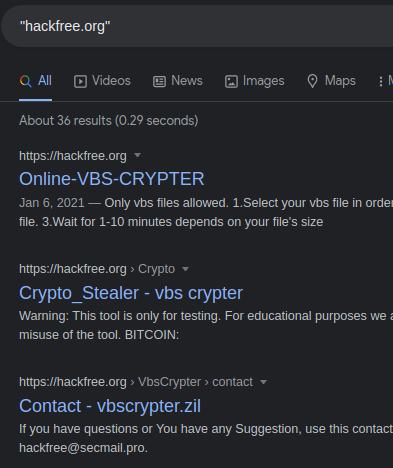Open the Online-VBS-CRYPTER result

tap(112, 179)
